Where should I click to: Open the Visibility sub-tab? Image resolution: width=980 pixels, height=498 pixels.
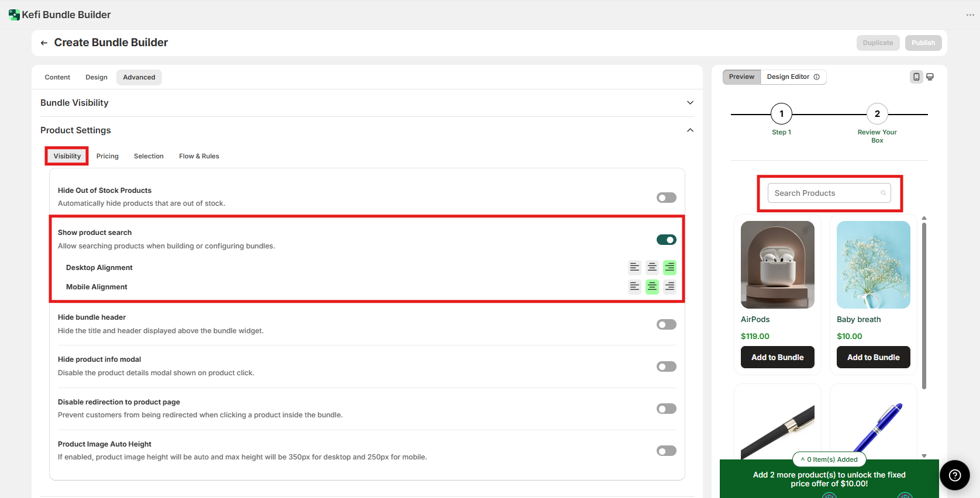(x=67, y=156)
